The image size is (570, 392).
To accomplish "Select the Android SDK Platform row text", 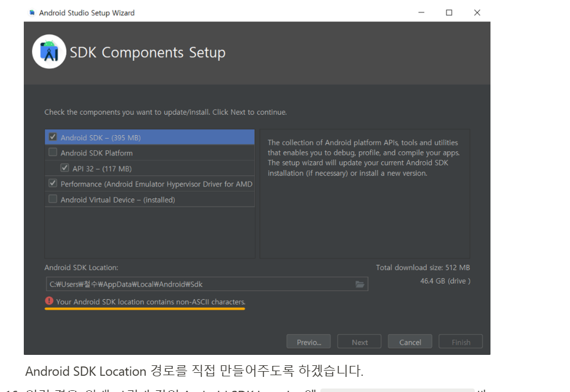I will pyautogui.click(x=96, y=153).
